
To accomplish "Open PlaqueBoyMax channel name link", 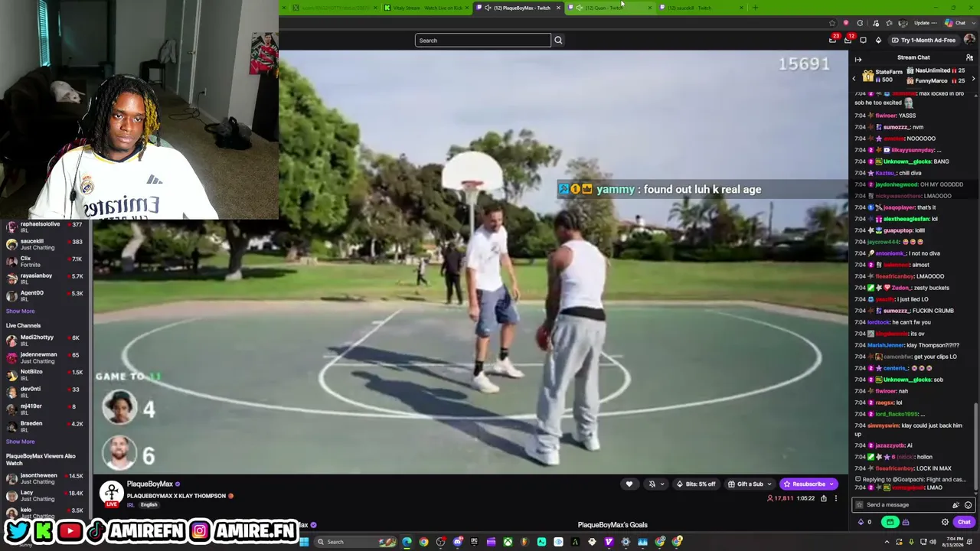I will [150, 484].
